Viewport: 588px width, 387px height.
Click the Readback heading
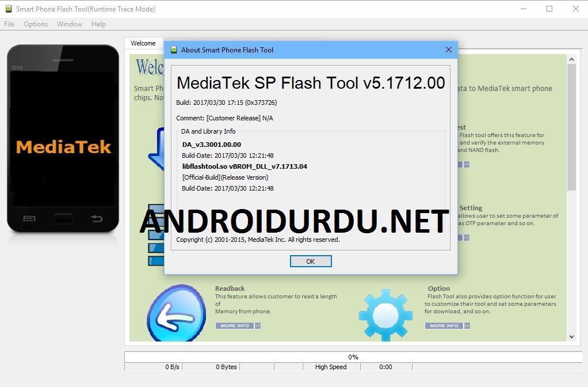[x=230, y=289]
